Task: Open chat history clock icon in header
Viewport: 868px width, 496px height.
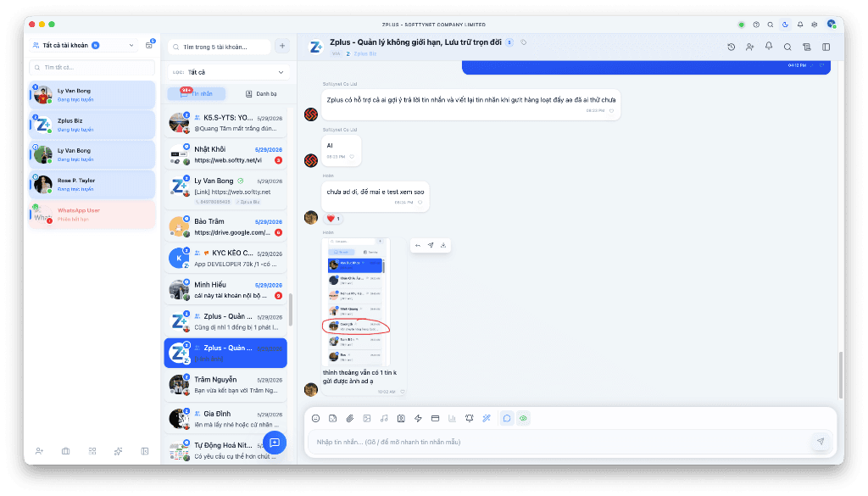Action: pos(732,47)
